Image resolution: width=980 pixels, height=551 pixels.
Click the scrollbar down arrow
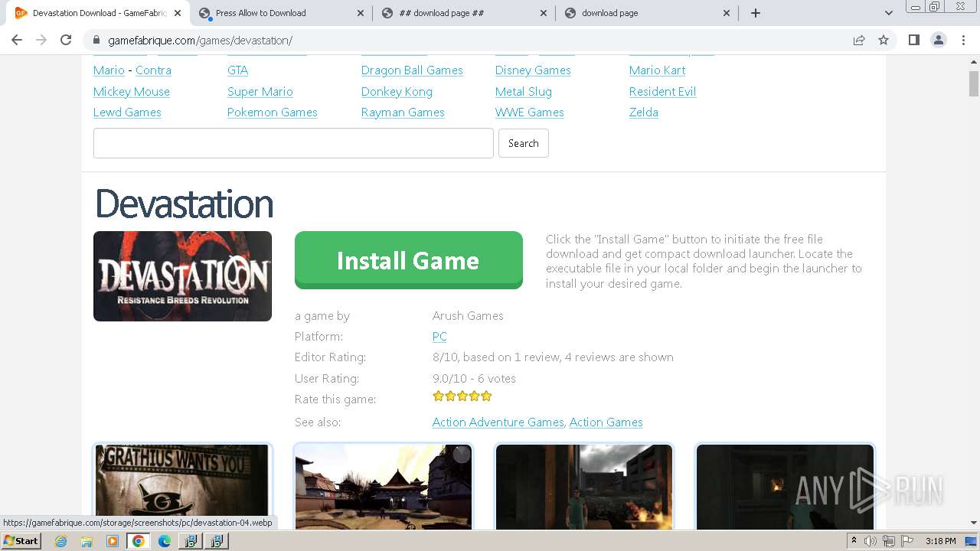point(974,523)
